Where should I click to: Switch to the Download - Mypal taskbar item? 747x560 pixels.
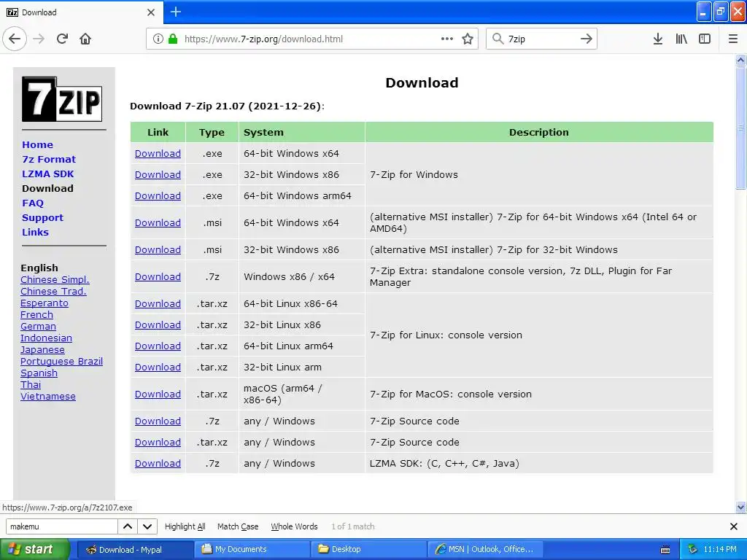pos(135,550)
